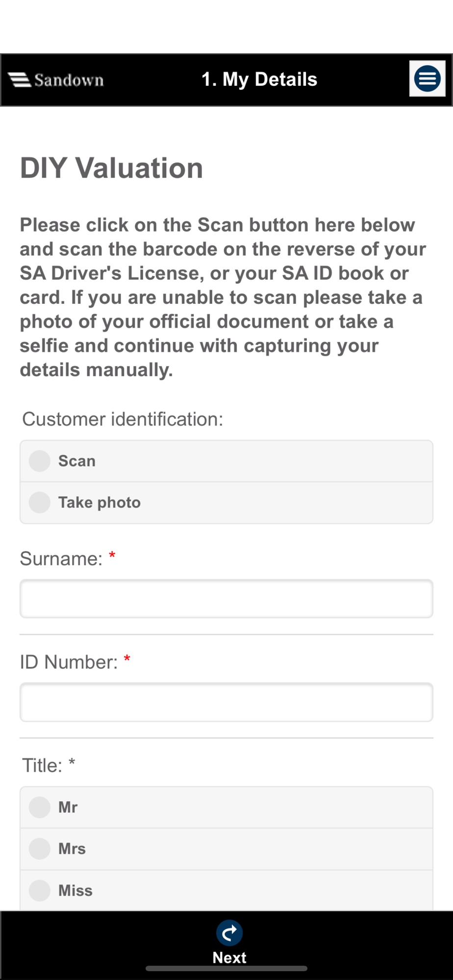Open the hamburger menu icon

(427, 78)
